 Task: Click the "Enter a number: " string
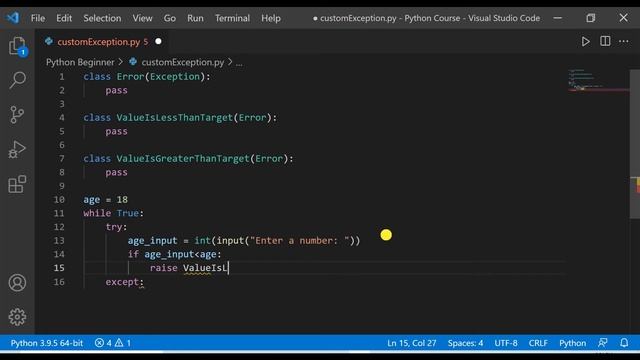point(300,240)
